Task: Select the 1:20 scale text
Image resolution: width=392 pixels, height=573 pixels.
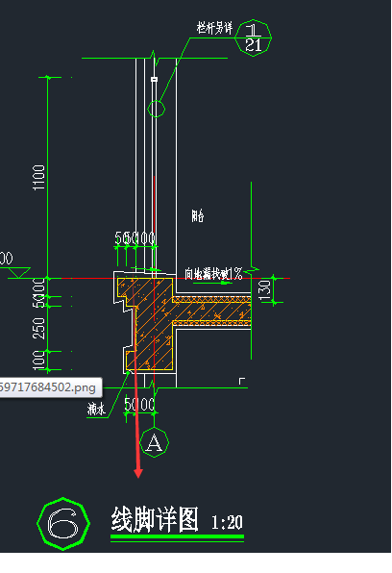Action: [x=227, y=522]
